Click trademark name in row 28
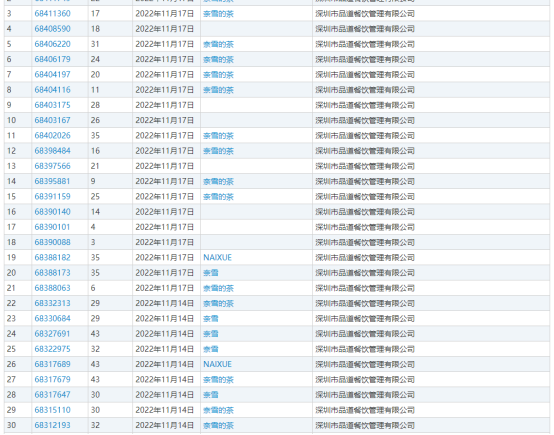The image size is (554, 435). tap(211, 395)
